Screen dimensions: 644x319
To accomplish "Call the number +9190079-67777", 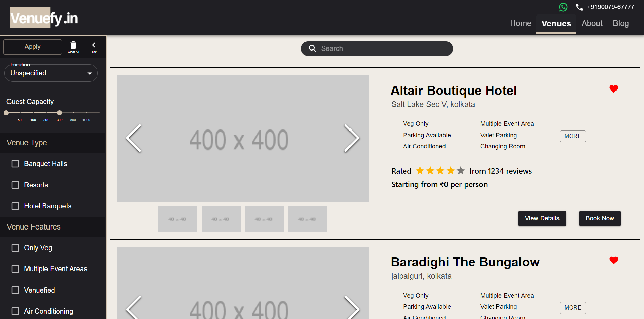I will pyautogui.click(x=611, y=7).
